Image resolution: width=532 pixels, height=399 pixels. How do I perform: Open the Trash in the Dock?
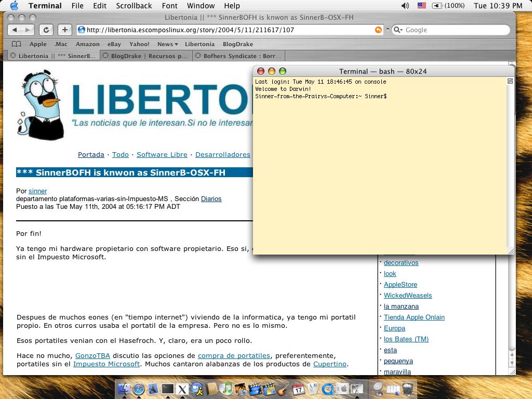click(407, 389)
